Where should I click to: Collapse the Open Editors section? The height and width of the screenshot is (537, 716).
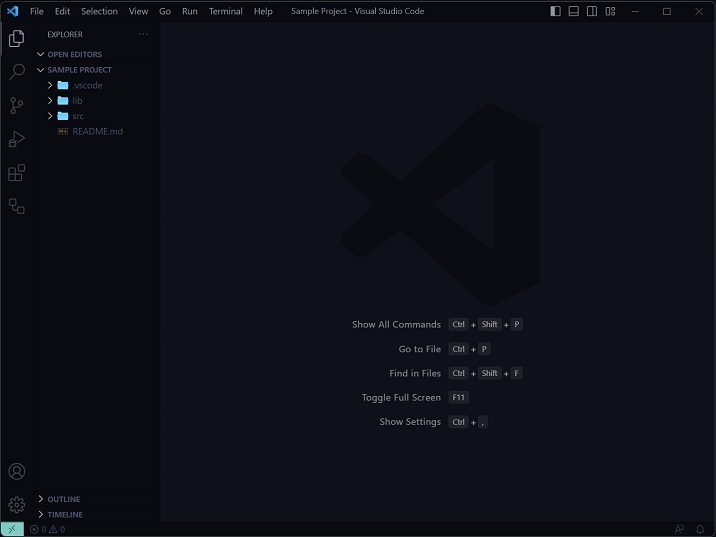tap(41, 54)
